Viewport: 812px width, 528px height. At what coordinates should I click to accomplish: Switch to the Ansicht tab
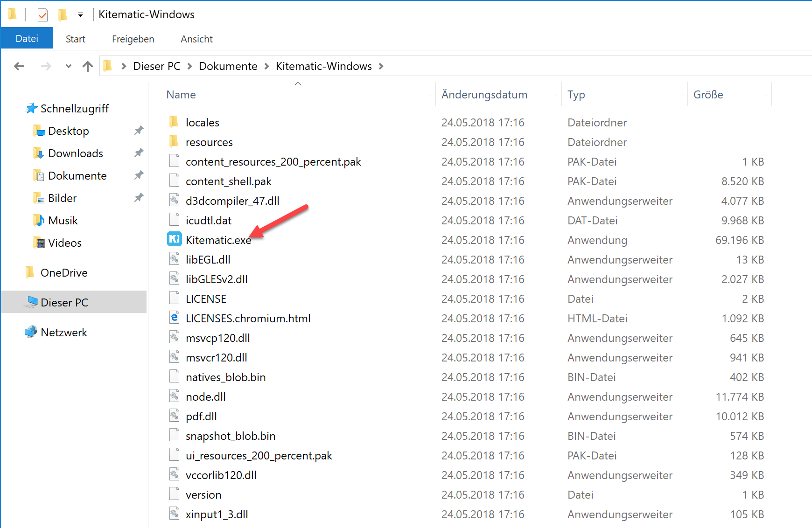click(x=196, y=39)
